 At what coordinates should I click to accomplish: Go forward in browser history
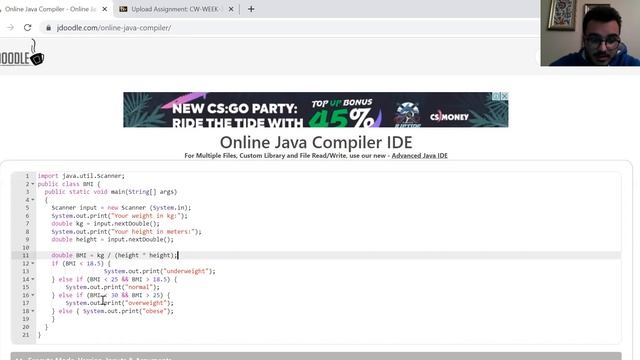(x=11, y=28)
